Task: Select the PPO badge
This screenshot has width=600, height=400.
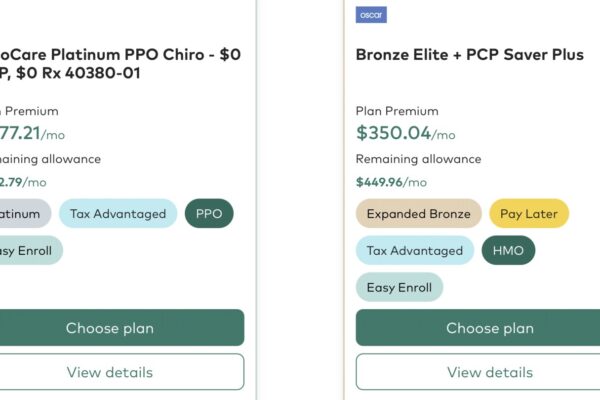Action: tap(209, 214)
